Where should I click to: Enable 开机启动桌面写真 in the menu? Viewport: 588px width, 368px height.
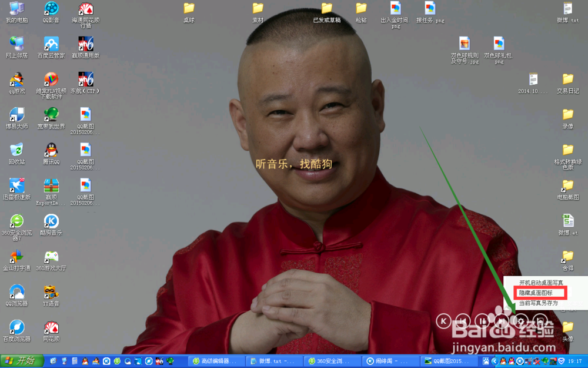point(541,283)
